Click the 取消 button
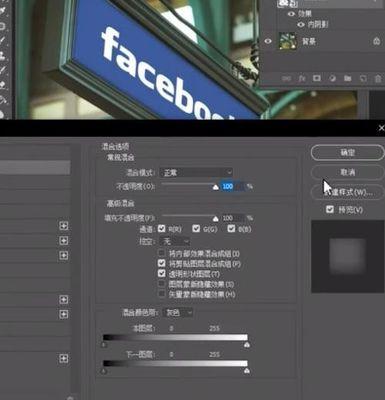Viewport: 385px width, 400px height. 347,172
